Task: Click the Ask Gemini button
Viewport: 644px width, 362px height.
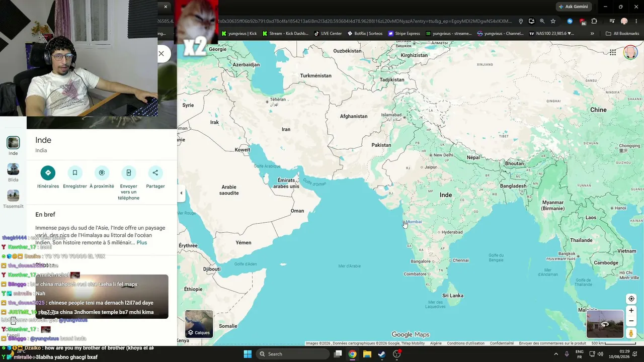Action: tap(573, 7)
